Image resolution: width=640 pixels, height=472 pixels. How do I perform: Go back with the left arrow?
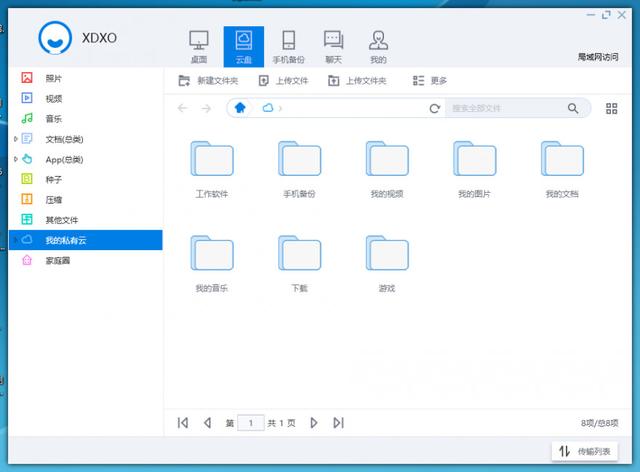click(182, 108)
